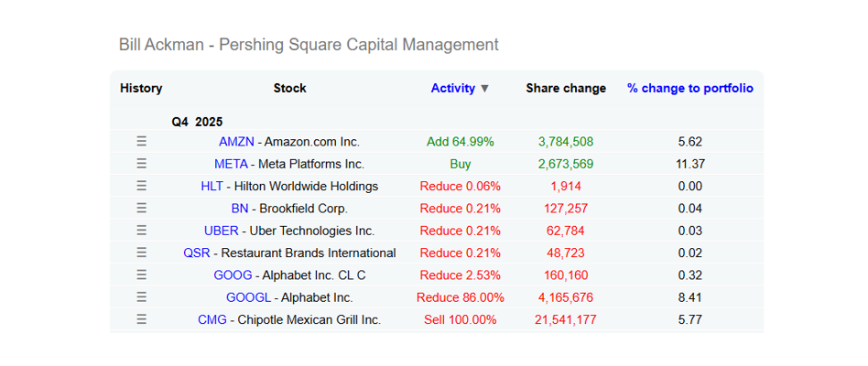Click history icon for GOOG row

click(142, 274)
